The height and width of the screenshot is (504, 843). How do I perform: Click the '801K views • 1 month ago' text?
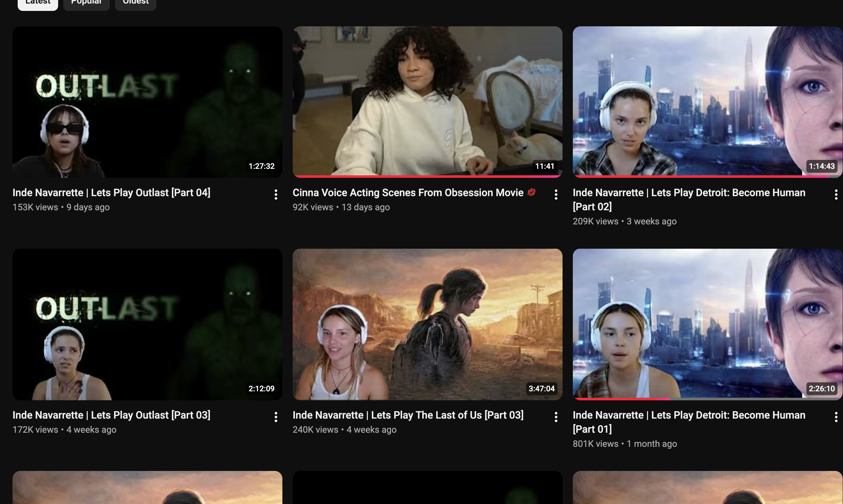click(x=625, y=444)
